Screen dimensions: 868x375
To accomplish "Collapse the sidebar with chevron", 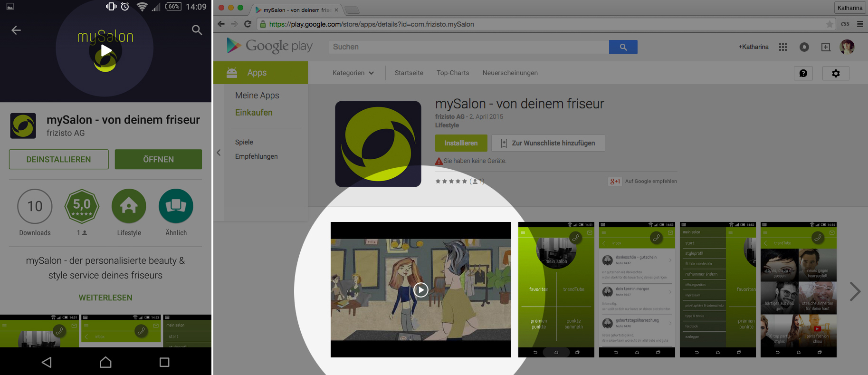I will click(219, 153).
